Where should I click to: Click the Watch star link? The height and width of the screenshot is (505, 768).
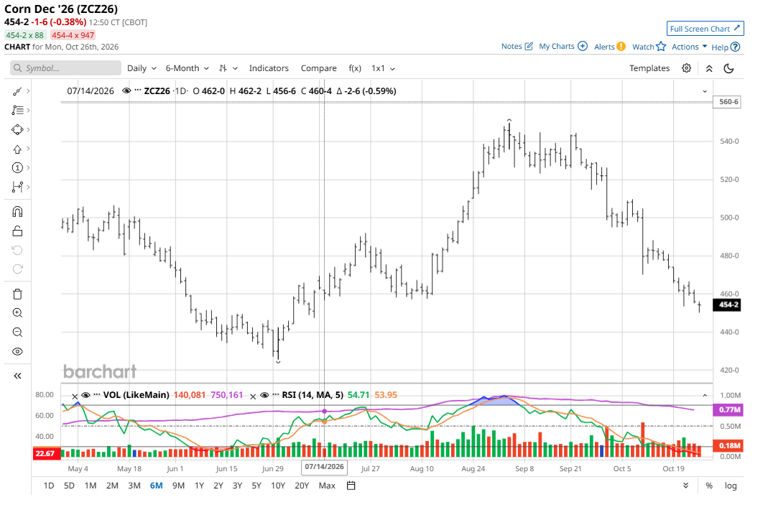[648, 47]
